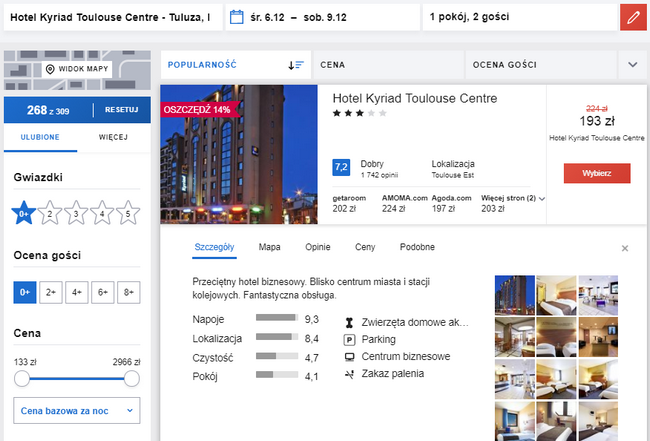The height and width of the screenshot is (441, 650).
Task: Click the minimum price slider handle
Action: tap(22, 379)
